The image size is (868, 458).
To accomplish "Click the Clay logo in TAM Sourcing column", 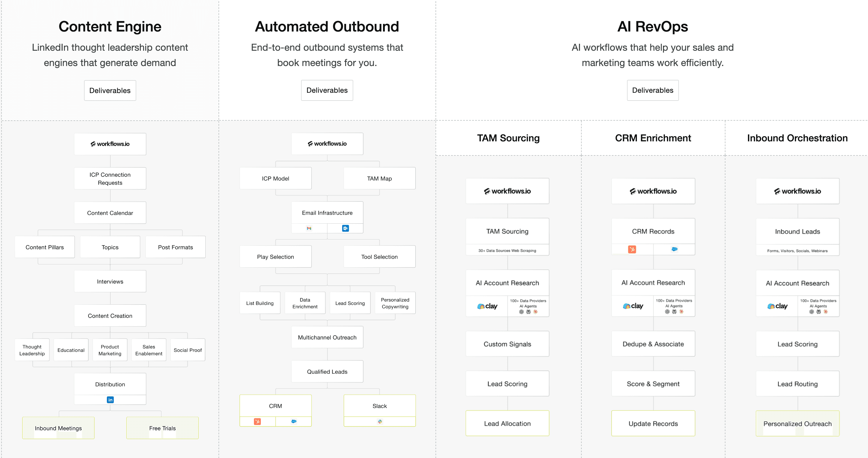I will point(487,306).
